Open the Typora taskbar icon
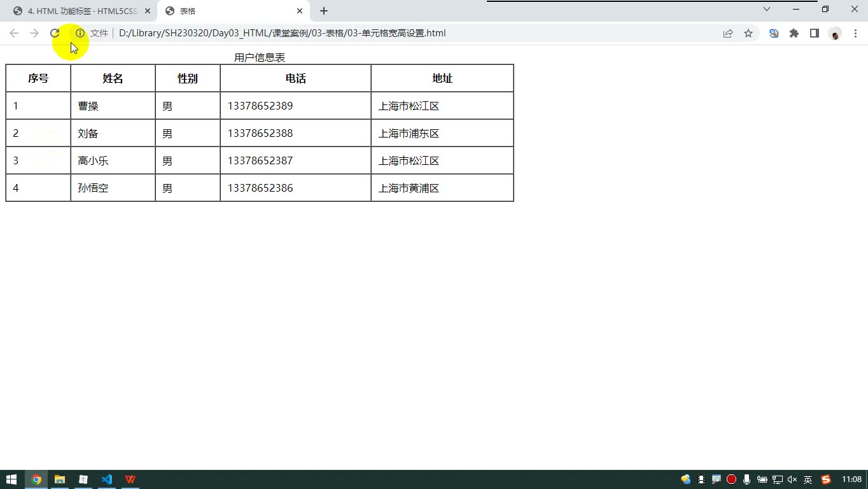868x489 pixels. pyautogui.click(x=83, y=479)
